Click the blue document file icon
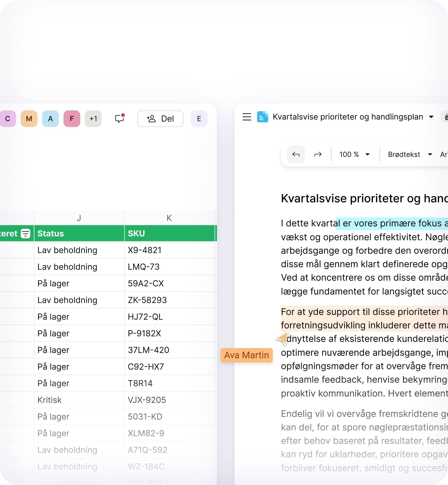Screen dimensions: 448x485 (x=262, y=117)
